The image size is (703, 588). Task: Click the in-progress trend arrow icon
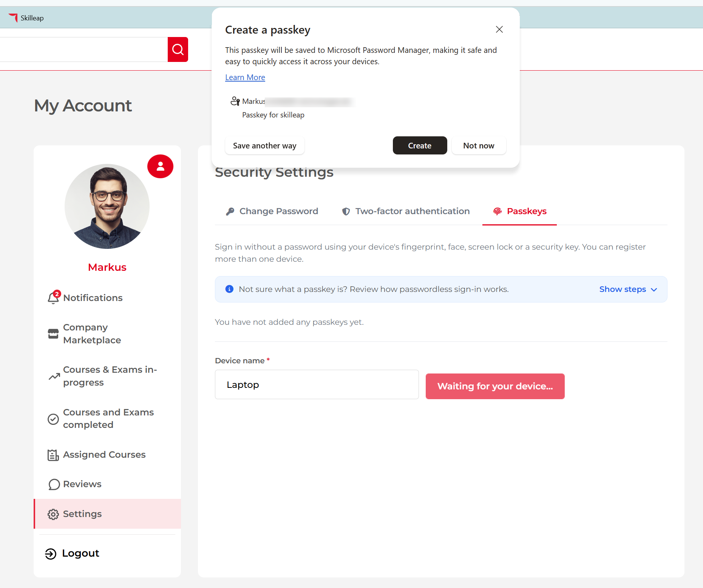[x=54, y=376]
